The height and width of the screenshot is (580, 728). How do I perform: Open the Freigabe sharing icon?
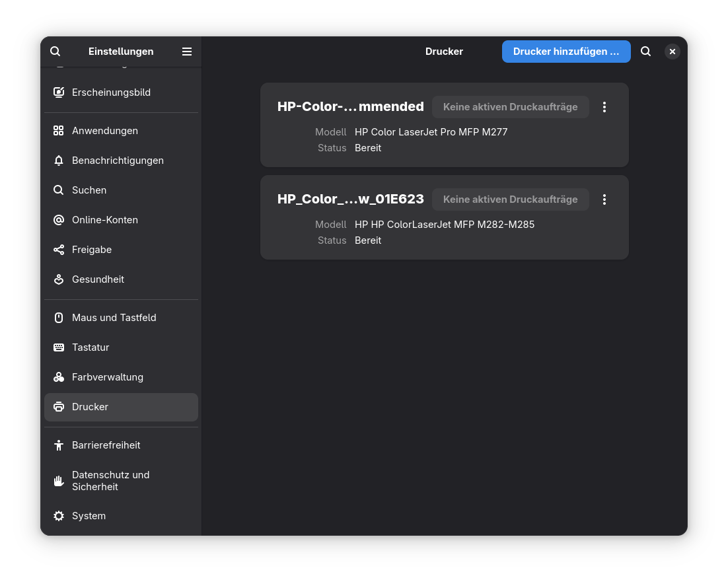pos(59,249)
